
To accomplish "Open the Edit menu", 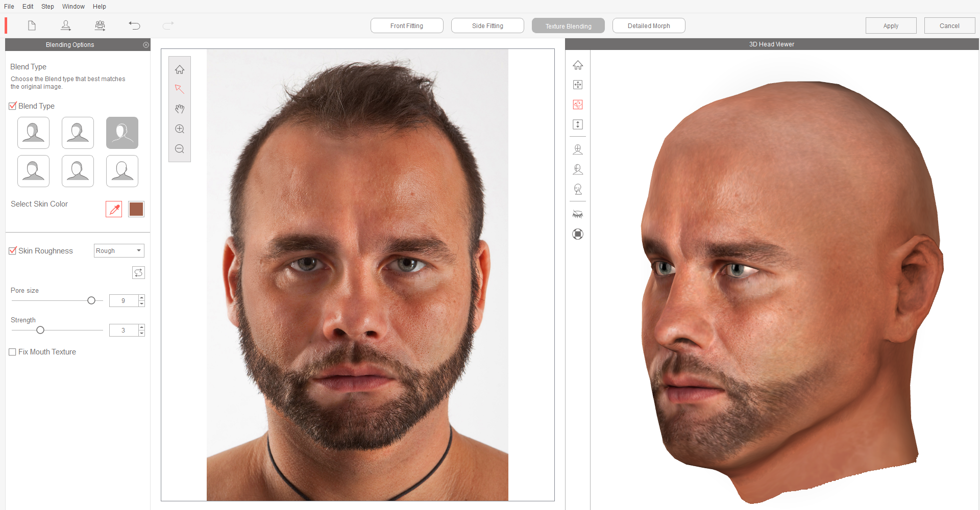I will coord(28,7).
